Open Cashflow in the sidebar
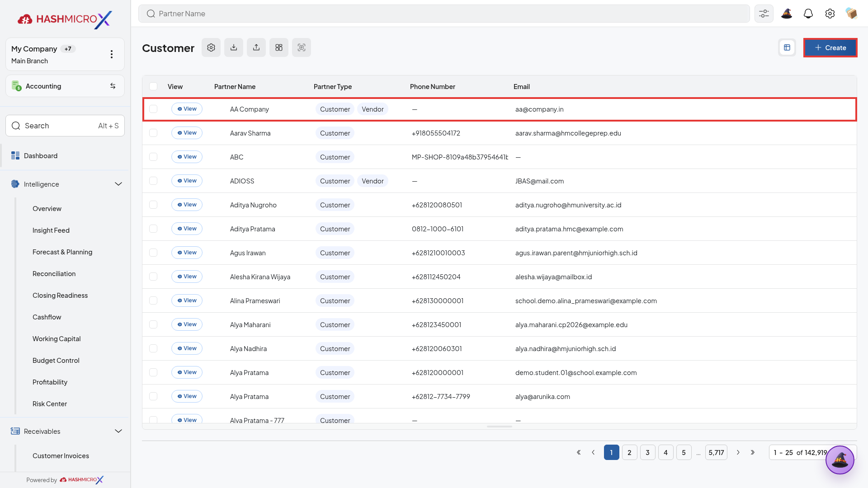Image resolution: width=868 pixels, height=488 pixels. pyautogui.click(x=47, y=317)
